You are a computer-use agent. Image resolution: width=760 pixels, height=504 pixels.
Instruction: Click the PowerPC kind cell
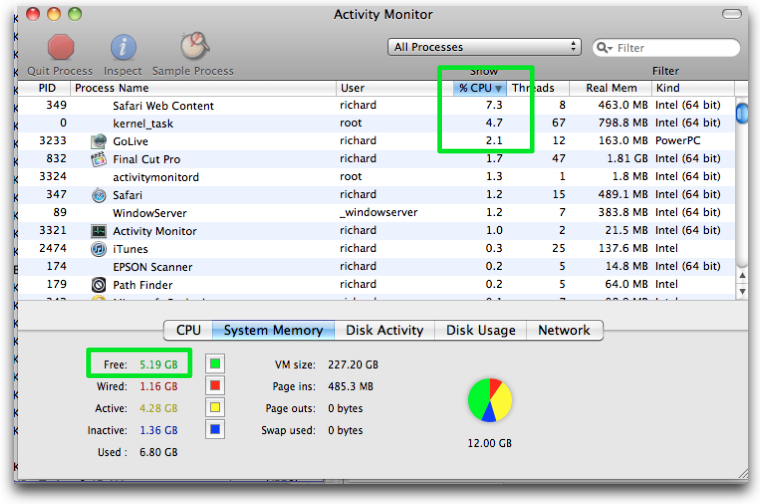678,141
